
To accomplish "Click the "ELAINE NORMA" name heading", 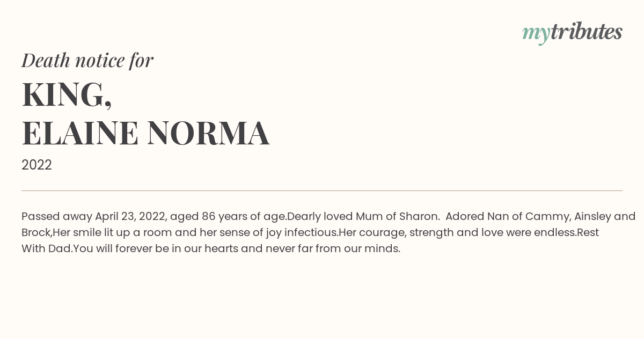I will pos(145,133).
